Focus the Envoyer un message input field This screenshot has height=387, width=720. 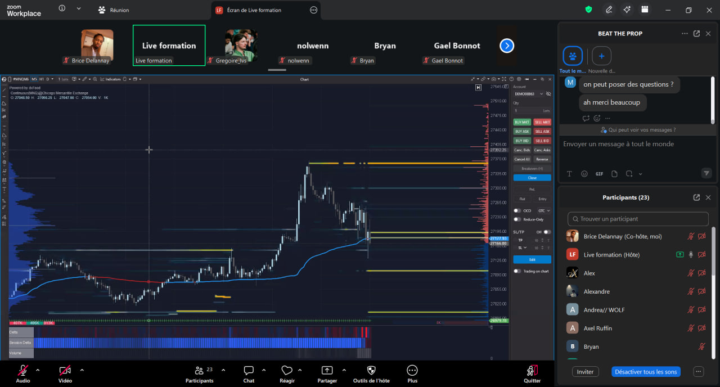pyautogui.click(x=637, y=144)
